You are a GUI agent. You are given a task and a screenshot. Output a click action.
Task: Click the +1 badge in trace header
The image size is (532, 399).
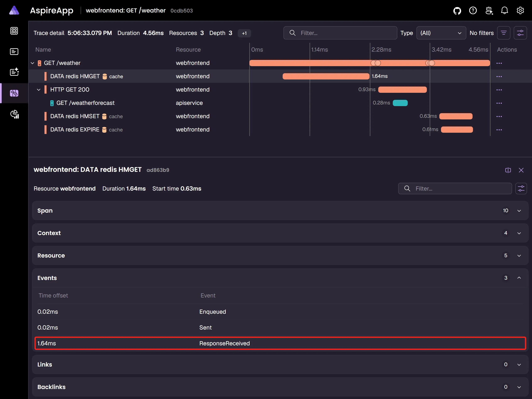(x=244, y=33)
